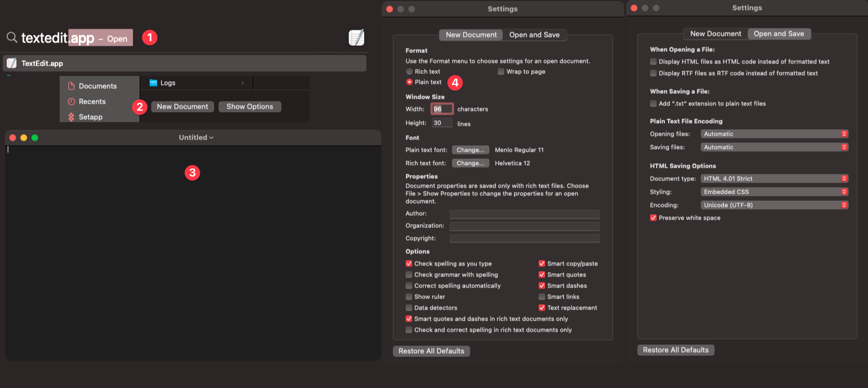This screenshot has height=388, width=868.
Task: Click the TextEdit.app result row icon
Action: coord(12,63)
